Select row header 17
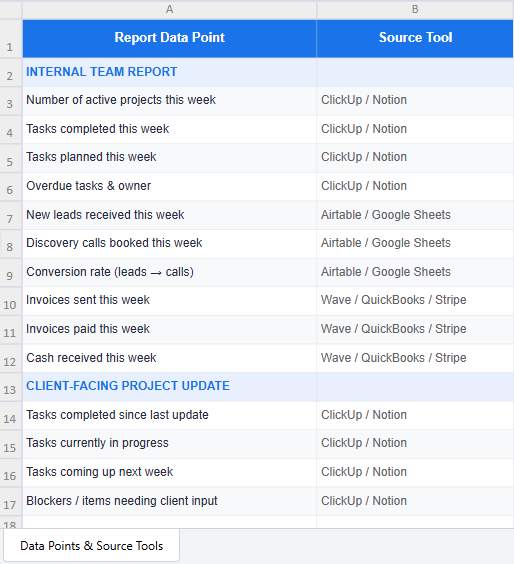The image size is (514, 564). pos(11,501)
